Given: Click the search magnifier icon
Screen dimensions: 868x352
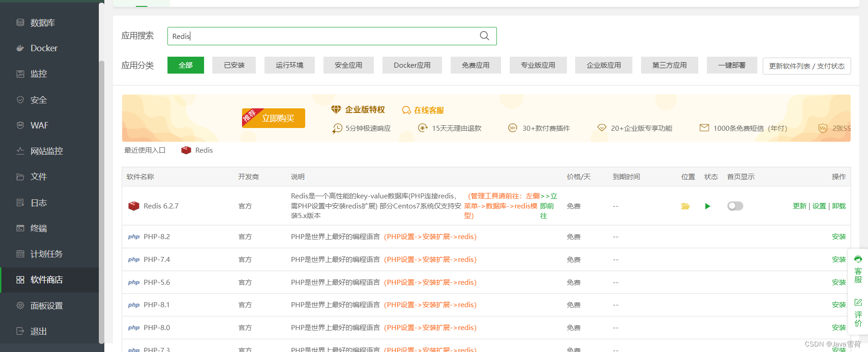Looking at the screenshot, I should pyautogui.click(x=485, y=36).
